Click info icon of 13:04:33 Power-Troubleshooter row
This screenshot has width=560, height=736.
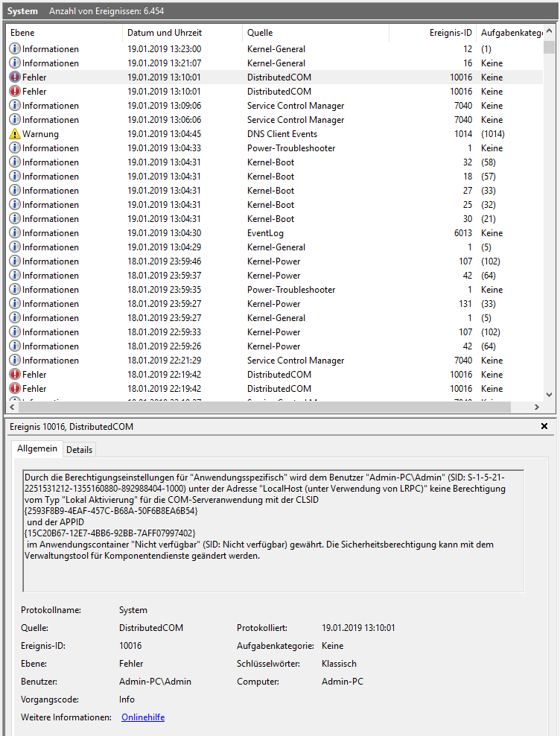pyautogui.click(x=15, y=147)
